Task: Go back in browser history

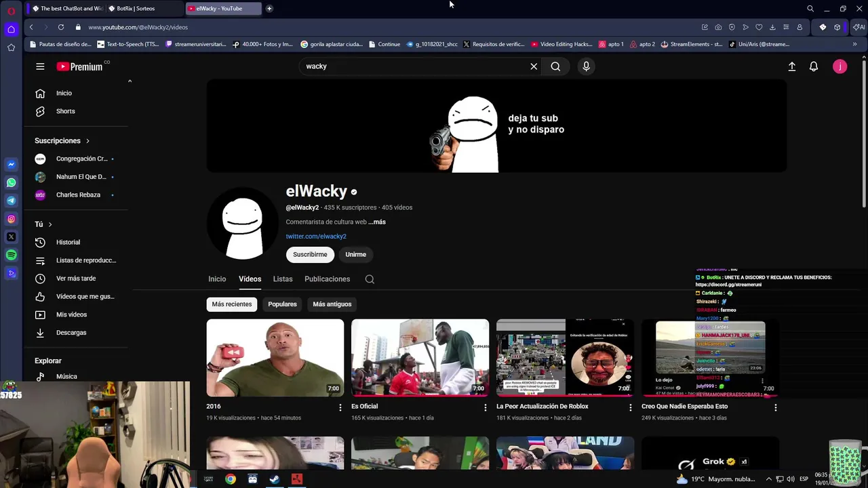Action: (x=31, y=27)
